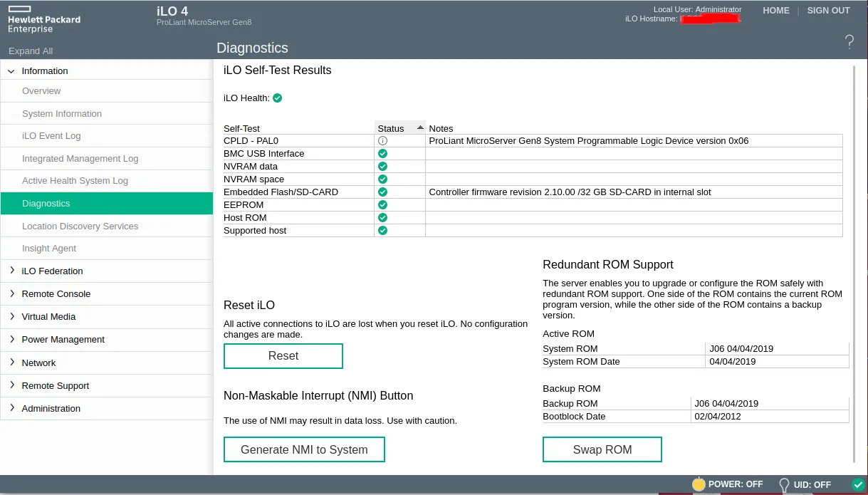Click the Bootblock Date value 02/04/2012
The width and height of the screenshot is (868, 495).
click(x=718, y=417)
